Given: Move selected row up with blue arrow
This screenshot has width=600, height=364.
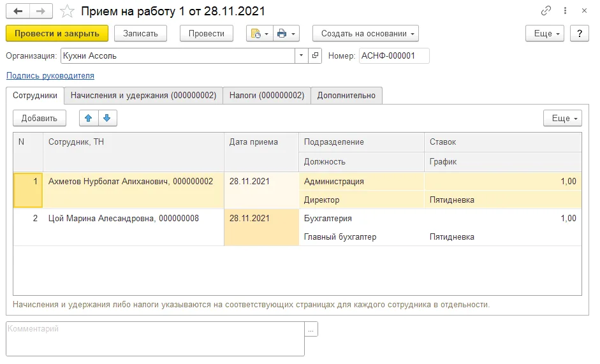Looking at the screenshot, I should [x=89, y=118].
